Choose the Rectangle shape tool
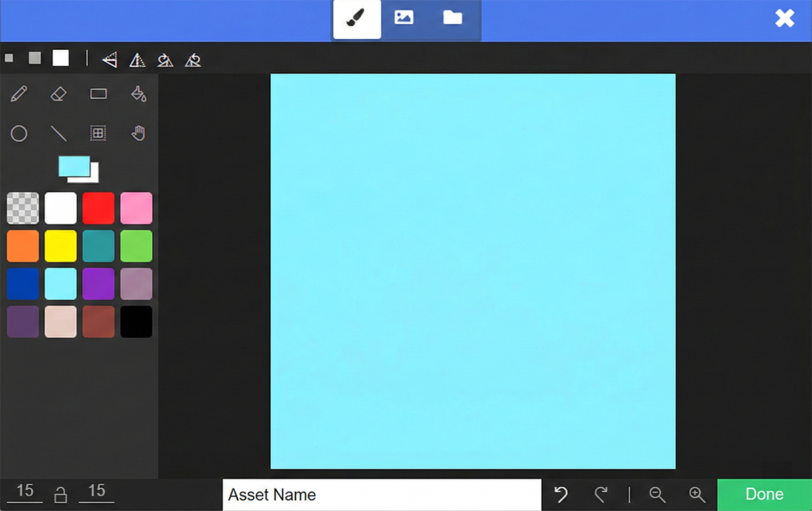The width and height of the screenshot is (812, 511). click(x=98, y=94)
